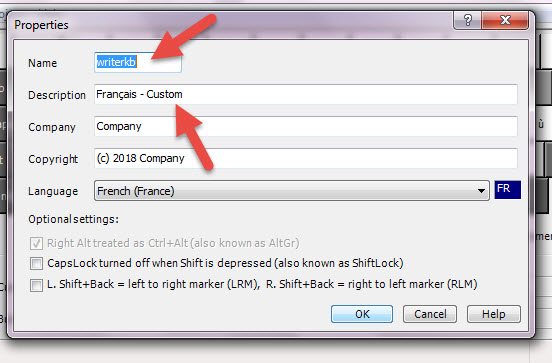Toggle Right Alt treated as Ctrl+Alt checkbox
Viewport: 552px width, 363px height.
coord(36,243)
